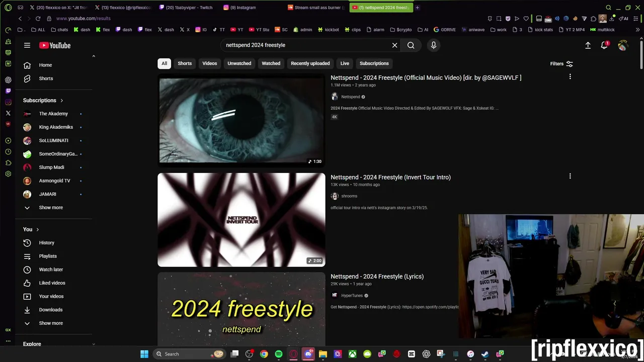Open YouTube notifications bell
The image size is (644, 362).
pyautogui.click(x=604, y=45)
